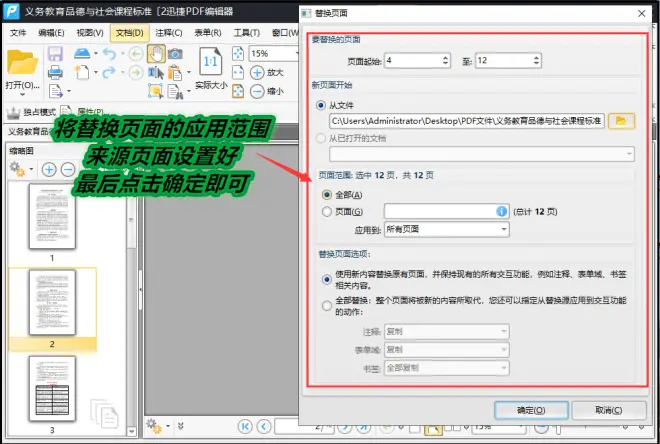
Task: Click the Paste clipboard icon
Action: coord(175,72)
